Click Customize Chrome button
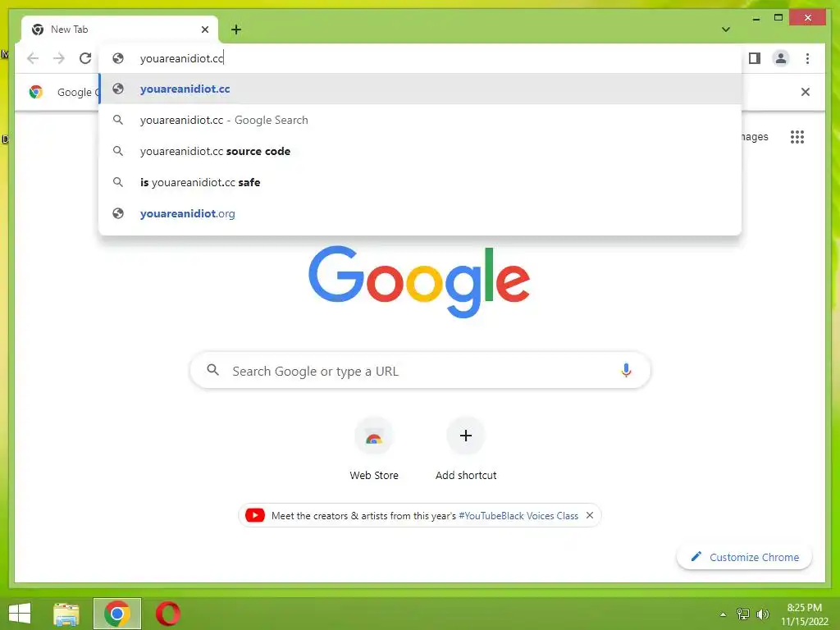The image size is (840, 630). tap(744, 557)
